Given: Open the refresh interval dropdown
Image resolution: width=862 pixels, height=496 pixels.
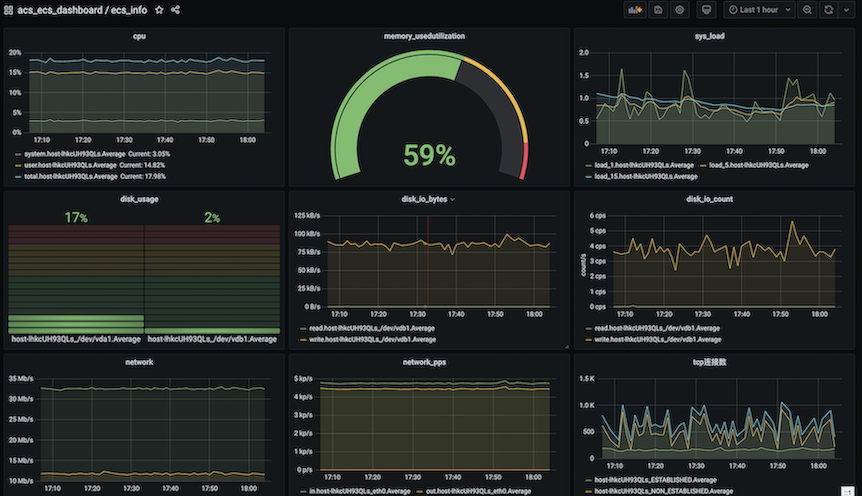Looking at the screenshot, I should tap(846, 10).
